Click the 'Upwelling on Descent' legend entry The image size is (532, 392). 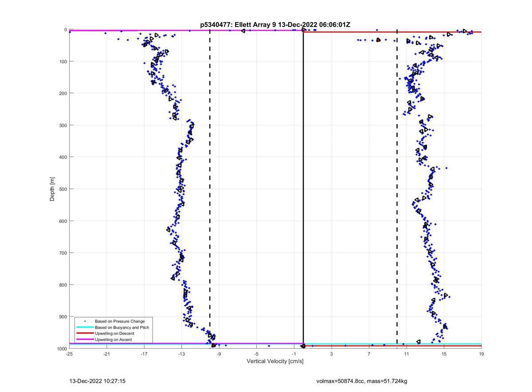tap(114, 334)
